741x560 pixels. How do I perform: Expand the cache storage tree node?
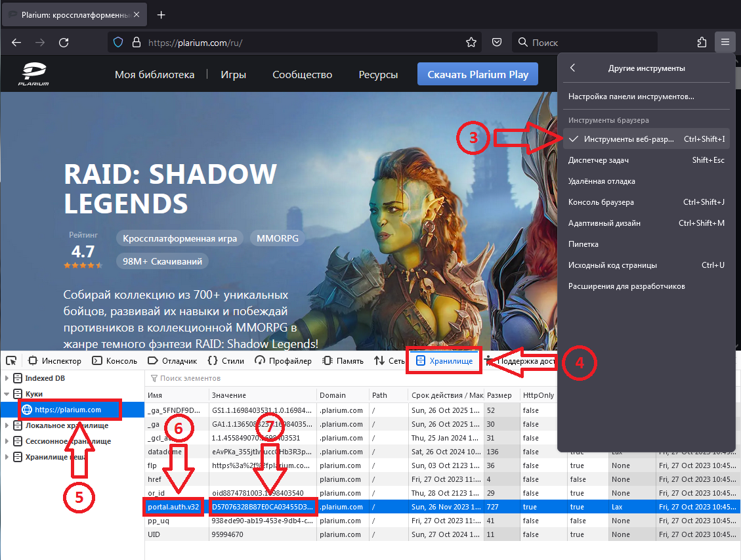pos(7,457)
